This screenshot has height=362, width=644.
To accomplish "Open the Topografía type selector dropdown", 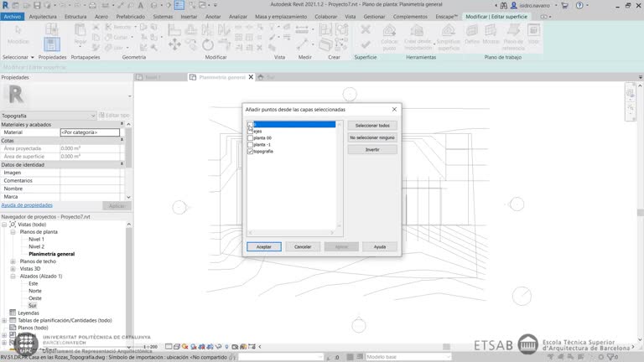I will tap(93, 116).
